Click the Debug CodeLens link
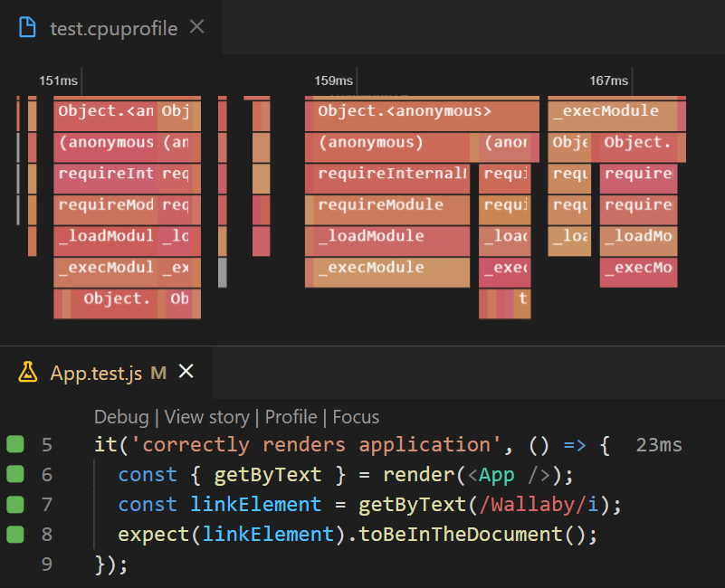Screen dimensions: 725x588 pyautogui.click(x=120, y=417)
